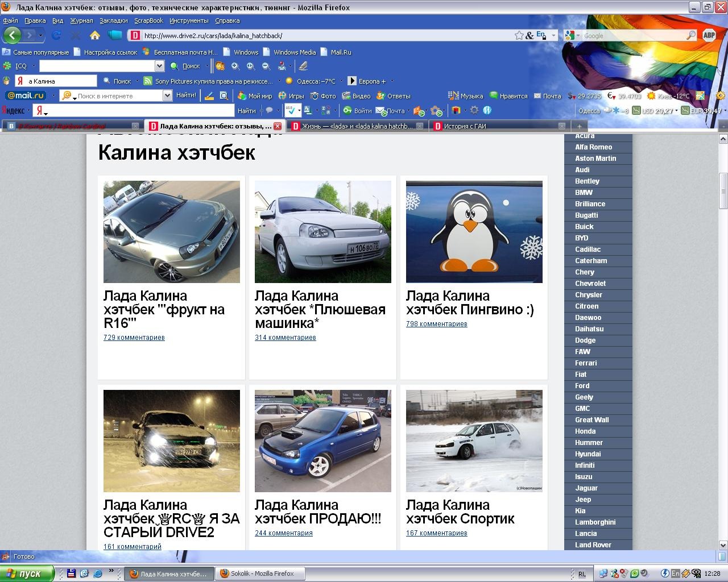
Task: Switch to Sokolik - Mozilla Firefox taskbar window
Action: 260,573
